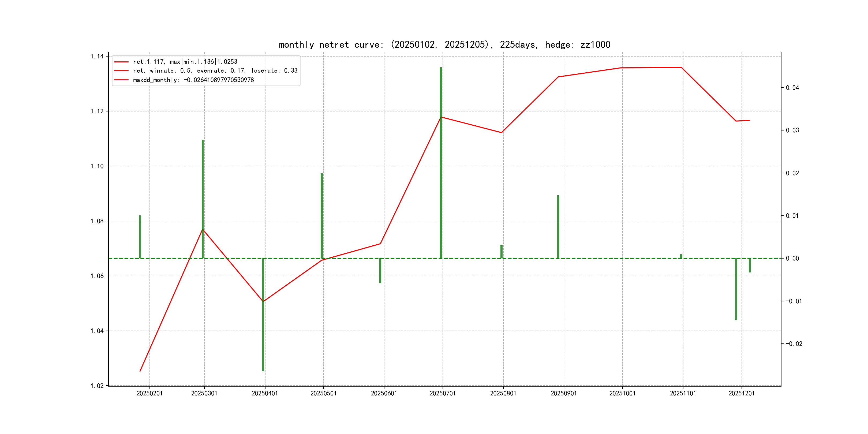The width and height of the screenshot is (868, 434).
Task: Click the 1.14 left axis label
Action: (97, 56)
